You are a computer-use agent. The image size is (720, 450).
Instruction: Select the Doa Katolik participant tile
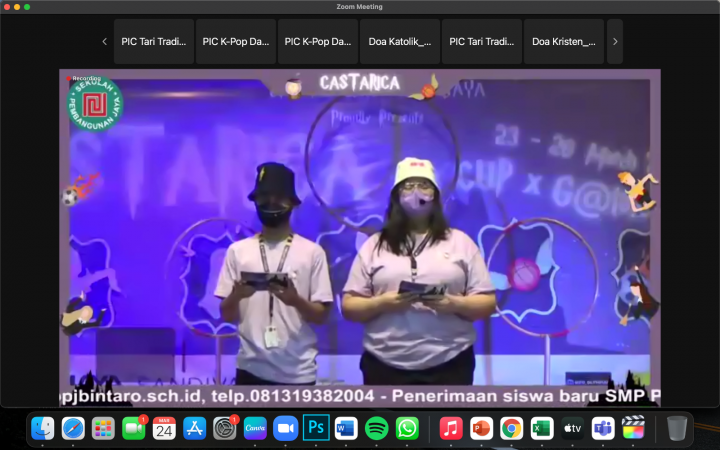pyautogui.click(x=400, y=42)
